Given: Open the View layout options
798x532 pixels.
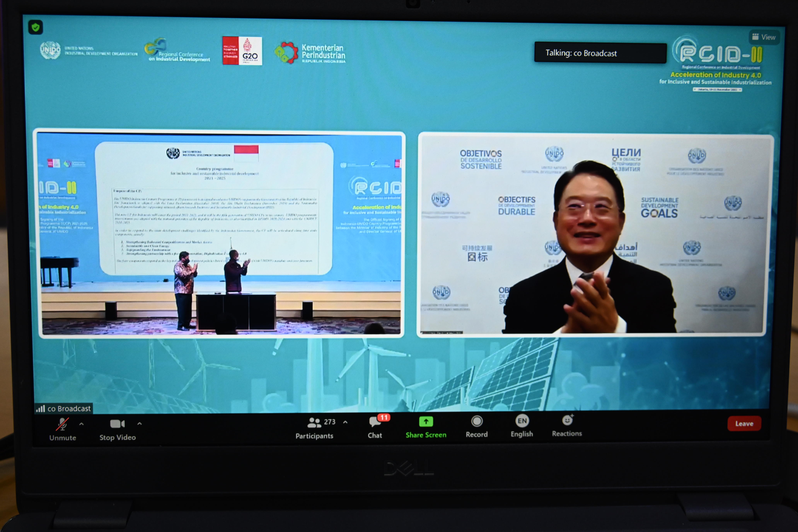Looking at the screenshot, I should click(x=764, y=37).
